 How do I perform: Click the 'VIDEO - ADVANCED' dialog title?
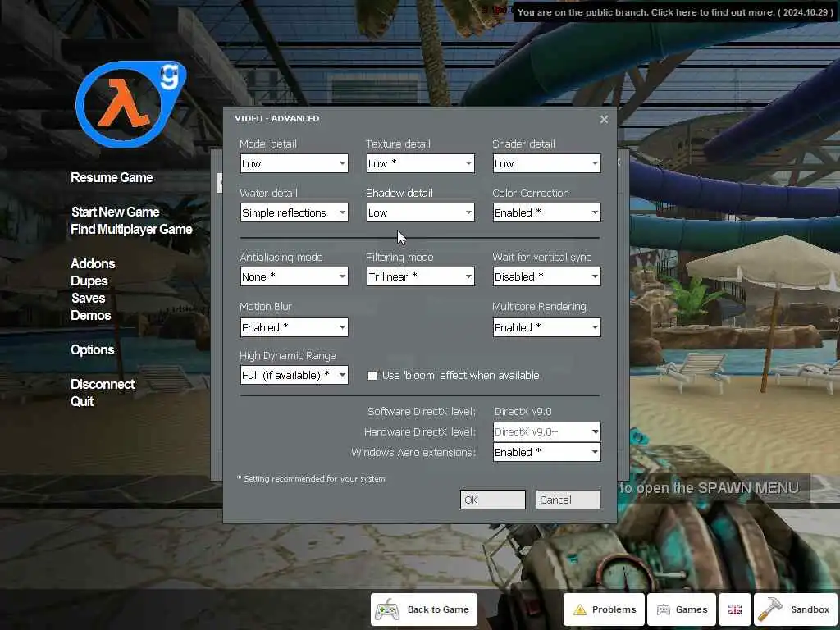[x=277, y=118]
